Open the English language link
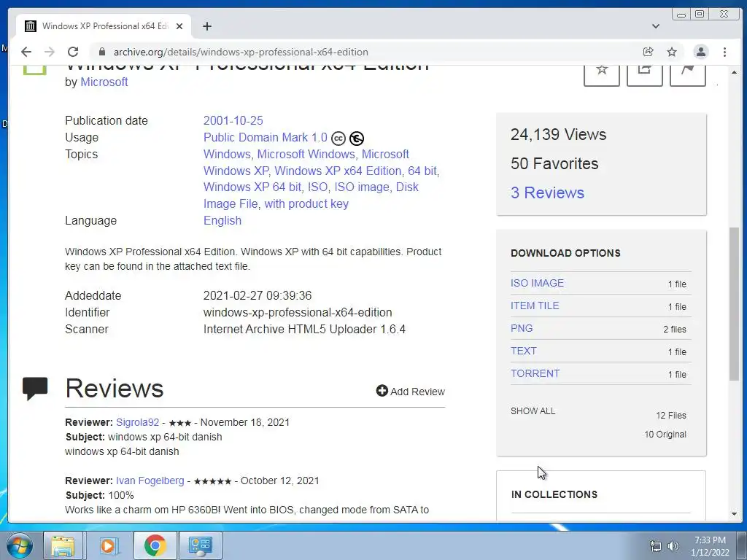 click(x=222, y=220)
